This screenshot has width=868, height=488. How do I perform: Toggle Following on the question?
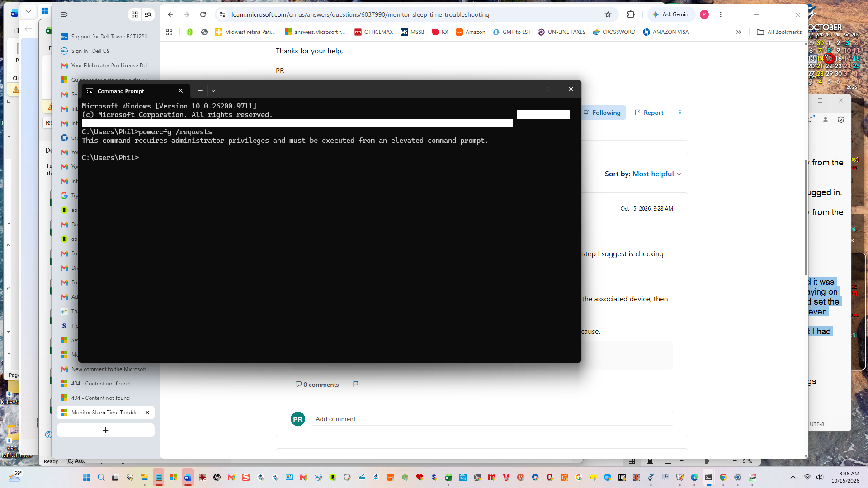[x=602, y=113]
